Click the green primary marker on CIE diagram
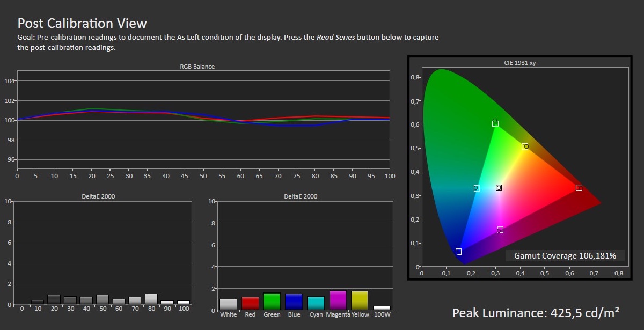 pos(495,123)
